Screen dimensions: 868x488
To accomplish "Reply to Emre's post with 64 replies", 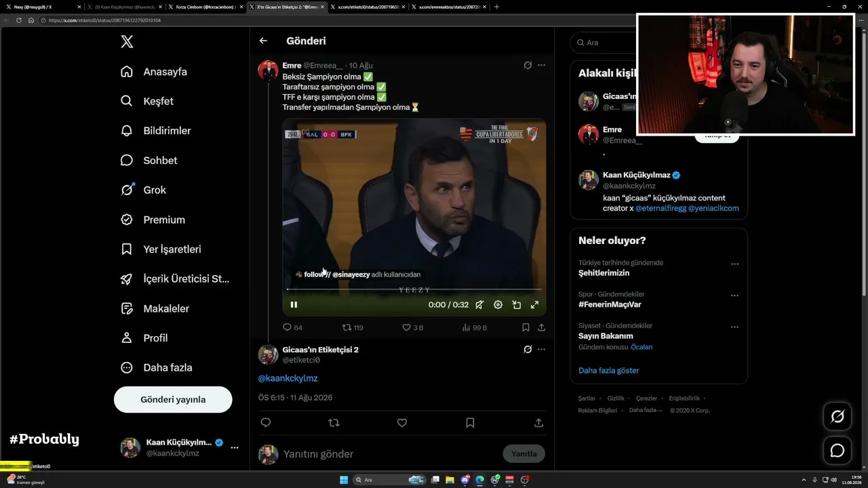I will (x=292, y=327).
